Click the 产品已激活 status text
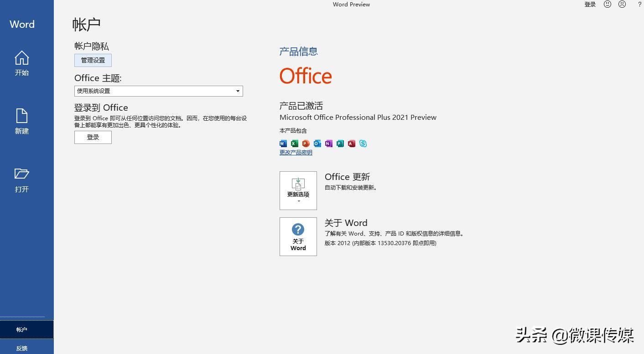644x354 pixels. click(x=301, y=106)
